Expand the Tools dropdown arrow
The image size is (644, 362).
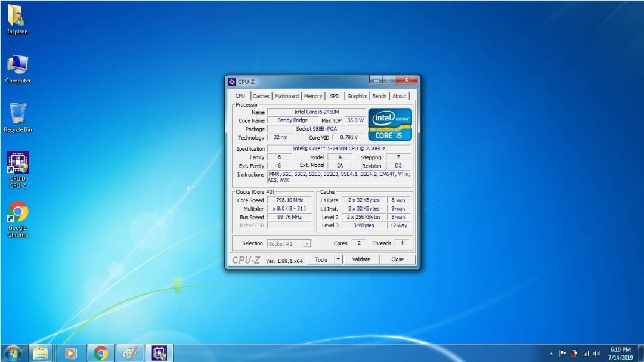338,259
